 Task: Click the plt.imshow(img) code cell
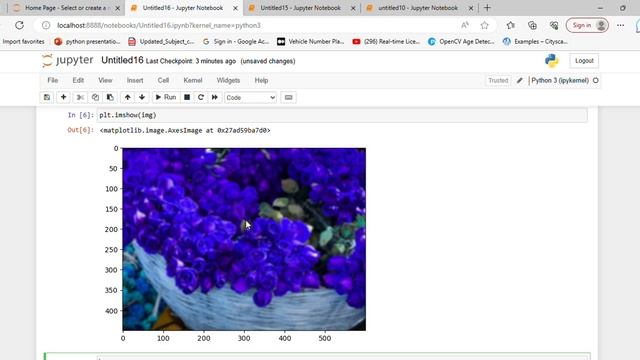(x=342, y=115)
